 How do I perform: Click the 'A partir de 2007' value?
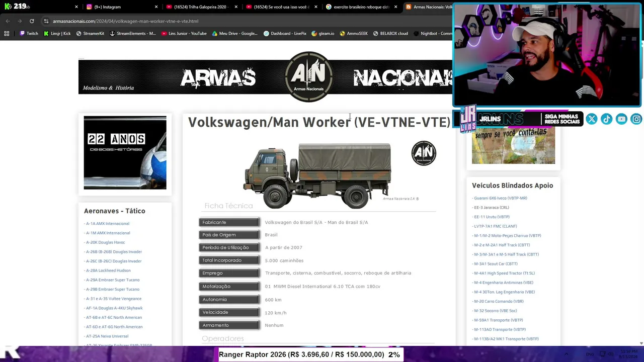point(283,247)
